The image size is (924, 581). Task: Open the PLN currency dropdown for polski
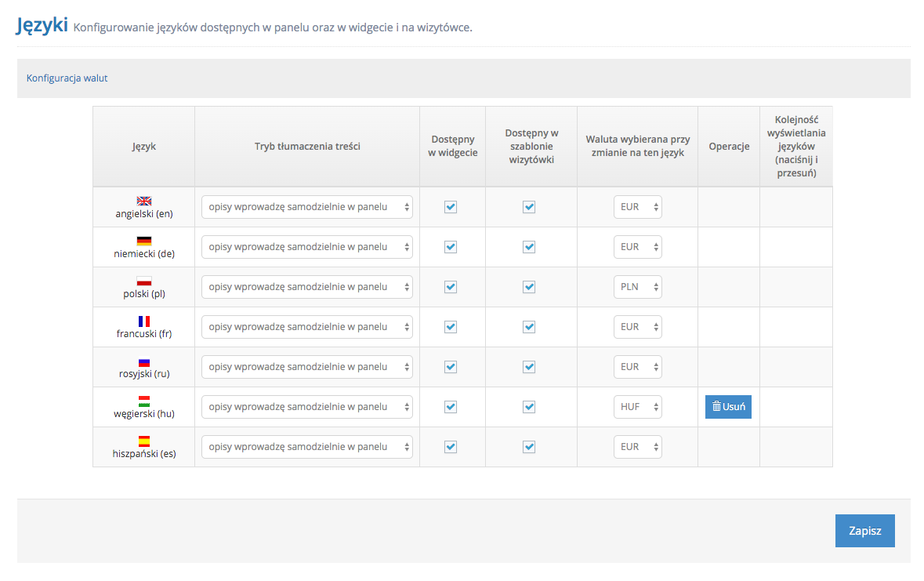pyautogui.click(x=637, y=287)
